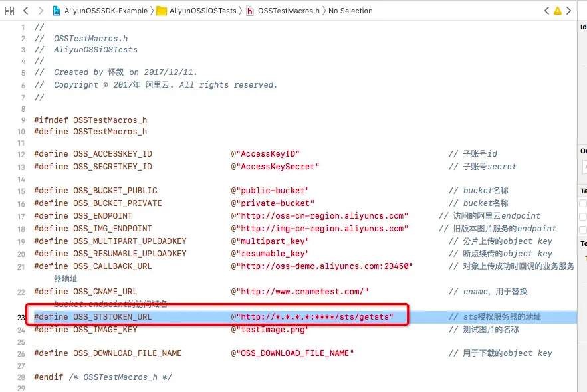Toggle the third target membership checkbox
The height and width of the screenshot is (392, 587).
tap(583, 230)
